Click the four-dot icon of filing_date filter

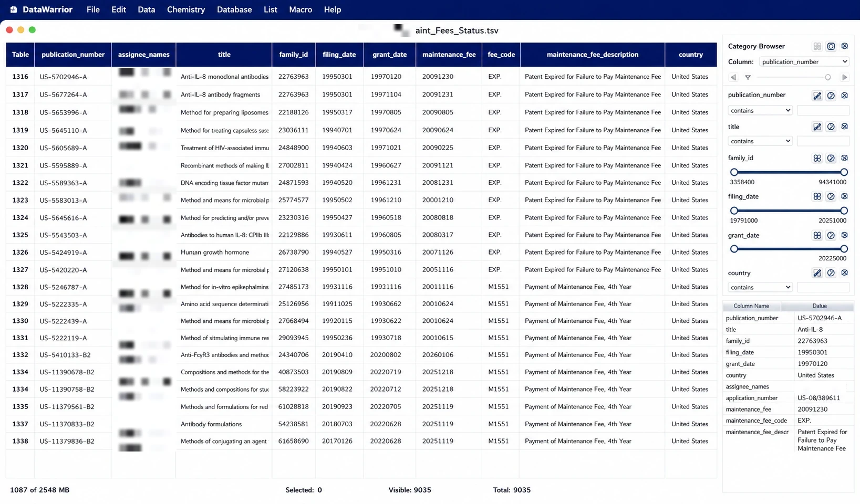tap(817, 196)
